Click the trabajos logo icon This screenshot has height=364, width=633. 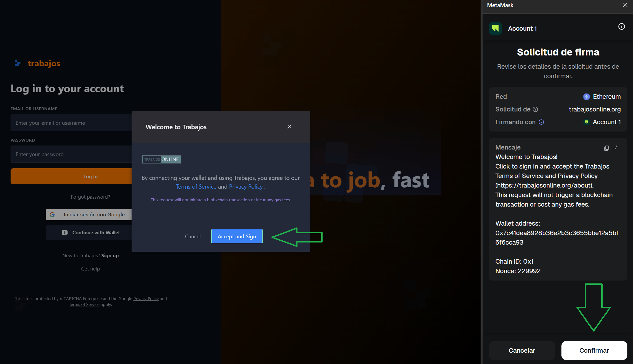coord(18,63)
